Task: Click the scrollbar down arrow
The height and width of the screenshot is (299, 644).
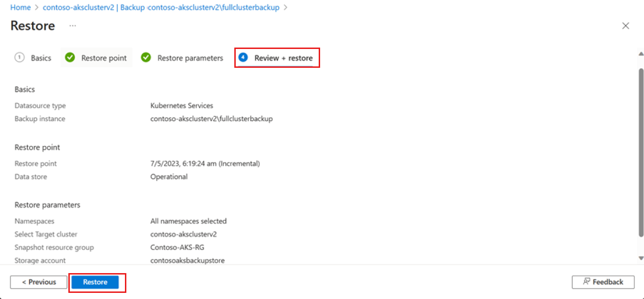Action: [641, 258]
